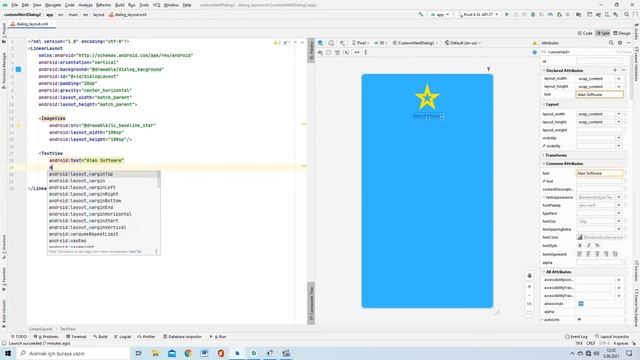Open the Windows Start menu
This screenshot has width=640, height=360.
8,353
